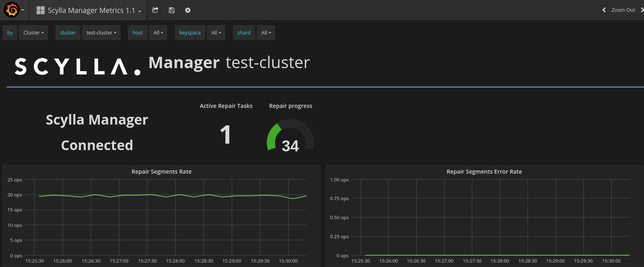Viewport: 644px width, 267px height.
Task: Click the dropdown caret beside the Grafana logo
Action: [x=22, y=11]
